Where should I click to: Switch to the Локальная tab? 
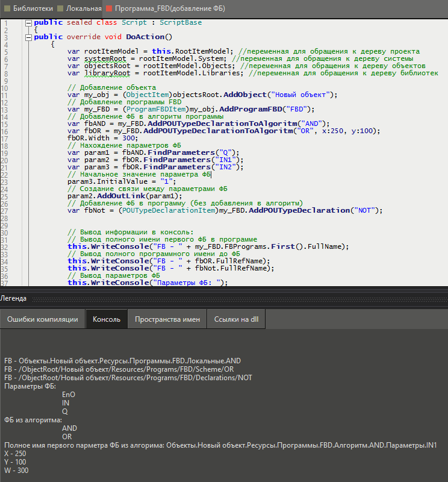tap(84, 9)
